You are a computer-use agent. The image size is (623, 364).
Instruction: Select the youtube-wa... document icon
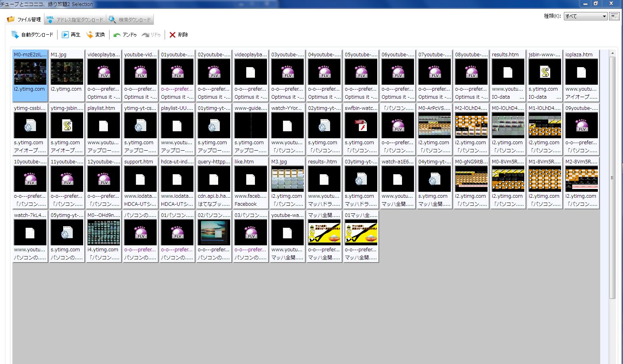click(288, 233)
